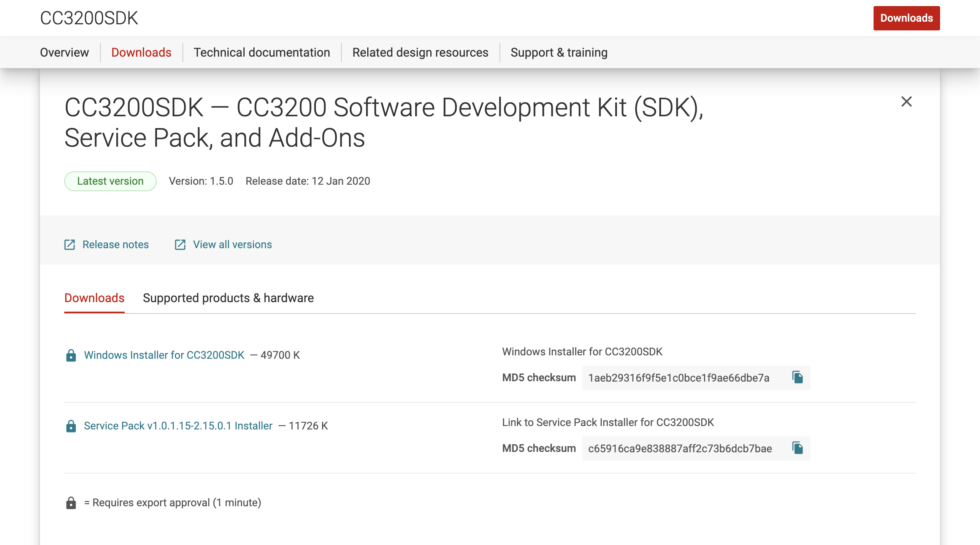The image size is (980, 545).
Task: Open Technical documentation section
Action: pos(262,52)
